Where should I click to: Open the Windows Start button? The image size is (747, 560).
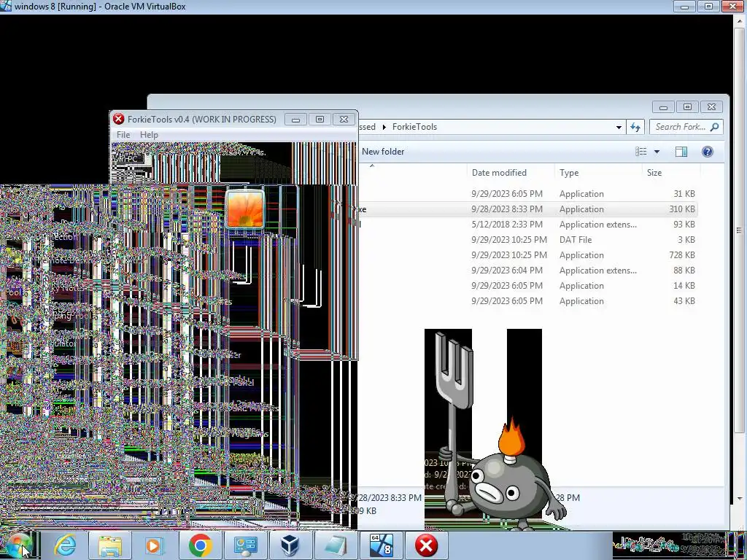pos(18,545)
